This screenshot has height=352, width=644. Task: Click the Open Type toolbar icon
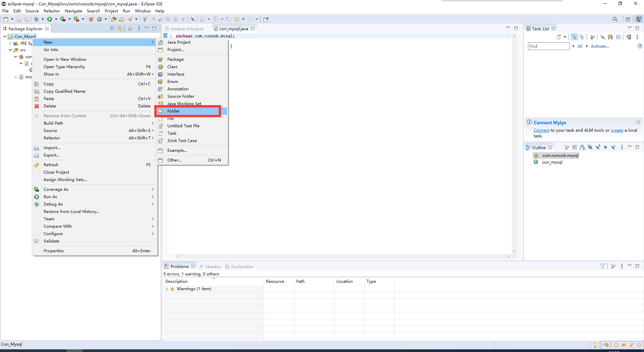tap(114, 19)
